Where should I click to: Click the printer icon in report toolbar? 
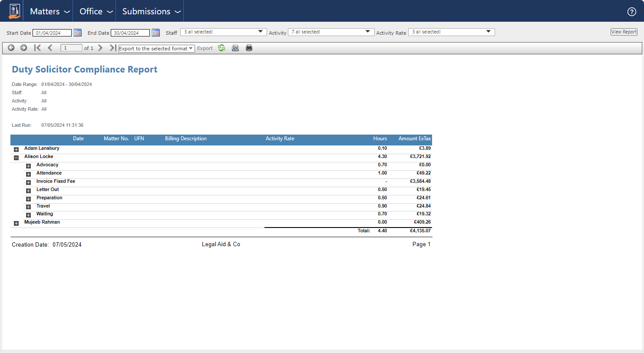point(249,48)
